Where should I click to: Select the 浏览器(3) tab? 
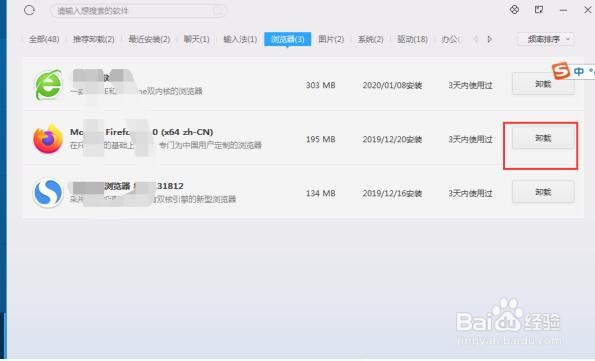click(x=288, y=39)
